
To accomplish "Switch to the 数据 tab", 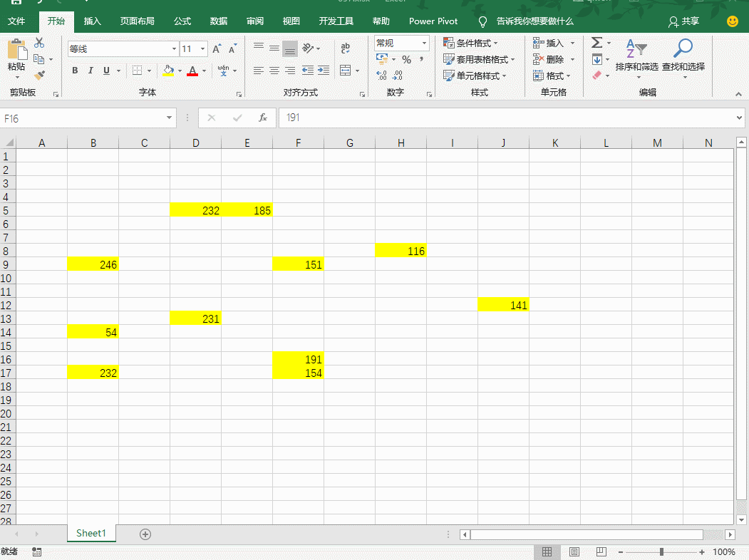I will (x=218, y=21).
